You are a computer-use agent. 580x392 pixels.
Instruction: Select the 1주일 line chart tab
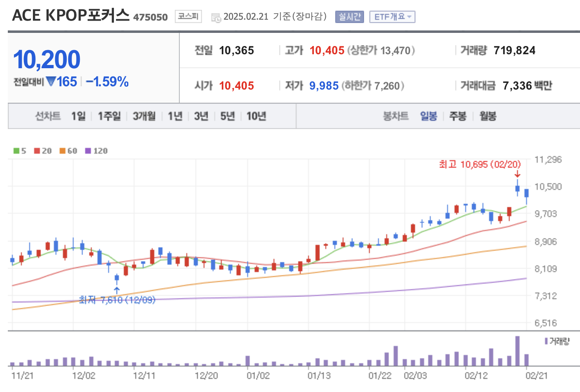109,116
